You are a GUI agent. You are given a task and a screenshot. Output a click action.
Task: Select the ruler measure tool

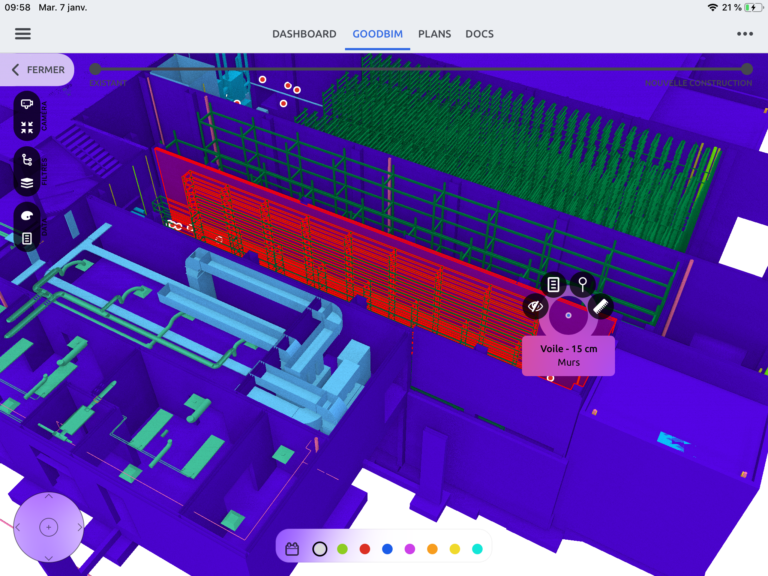(600, 306)
